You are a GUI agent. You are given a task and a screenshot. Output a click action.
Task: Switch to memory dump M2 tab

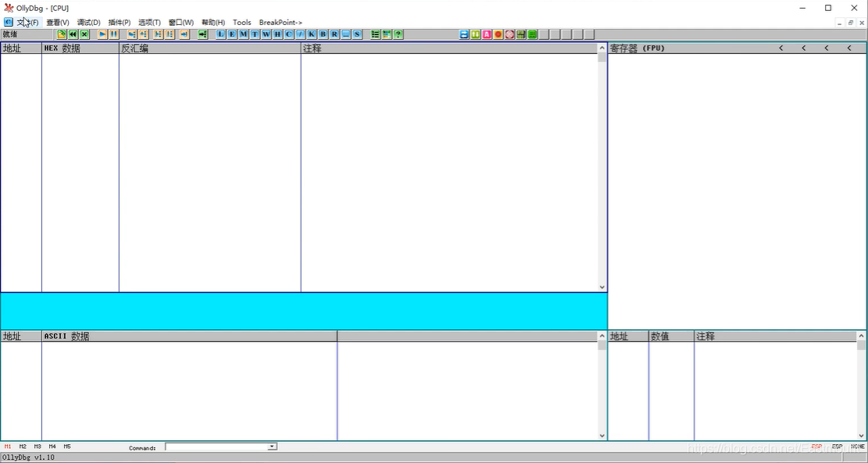point(23,447)
